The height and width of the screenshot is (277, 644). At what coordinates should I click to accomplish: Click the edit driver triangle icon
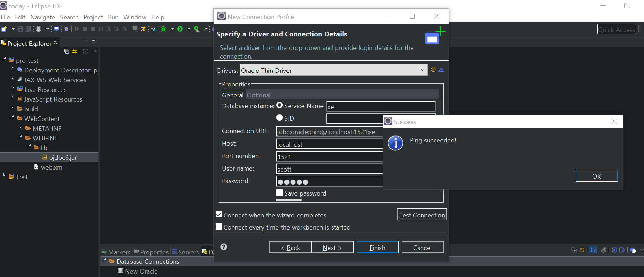(x=441, y=70)
